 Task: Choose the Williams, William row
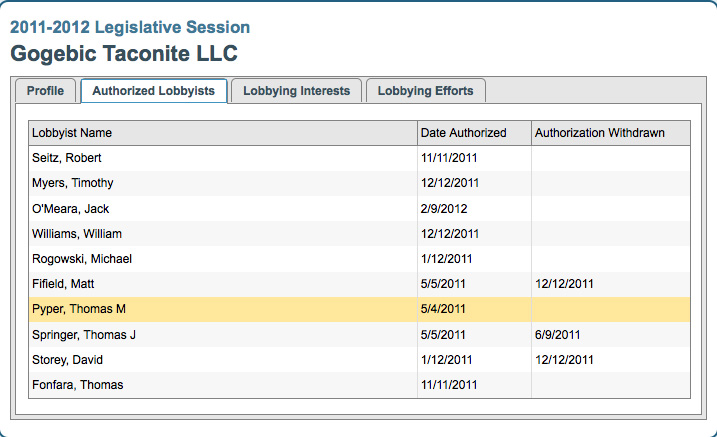coord(77,234)
